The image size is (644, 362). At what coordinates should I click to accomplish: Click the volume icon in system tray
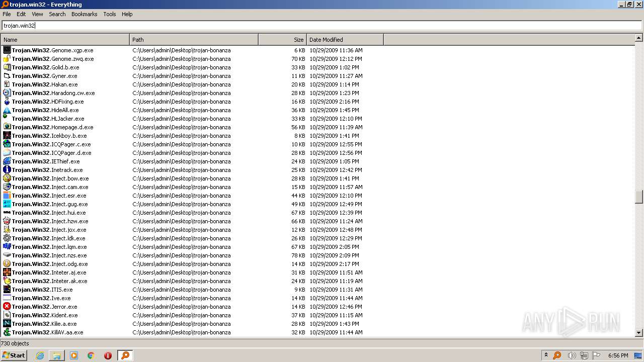coord(572,355)
